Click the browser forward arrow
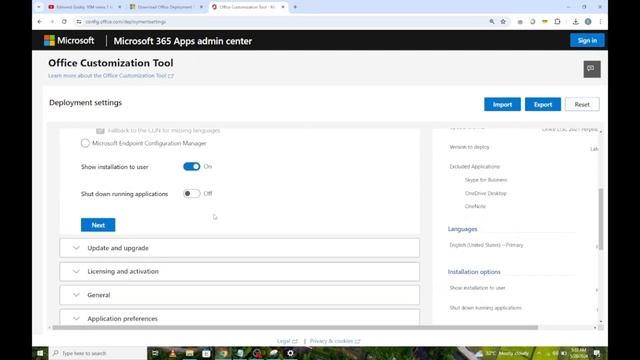The height and width of the screenshot is (360, 640). tap(52, 22)
